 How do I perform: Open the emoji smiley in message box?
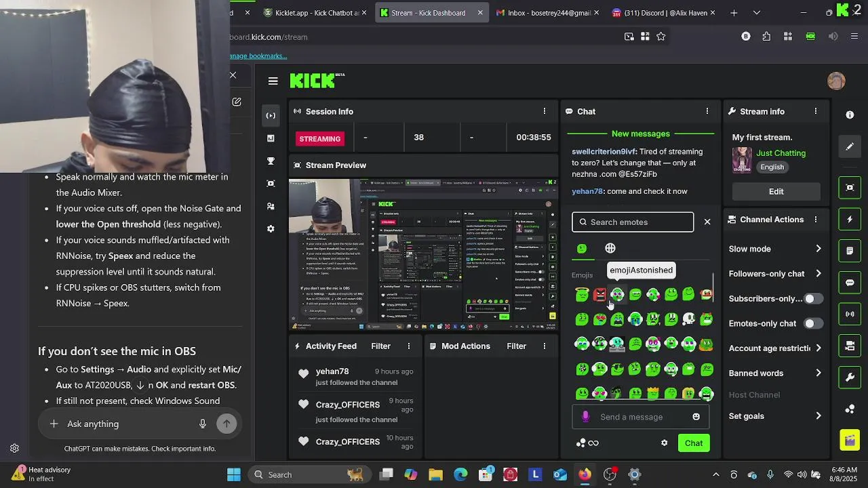click(696, 417)
